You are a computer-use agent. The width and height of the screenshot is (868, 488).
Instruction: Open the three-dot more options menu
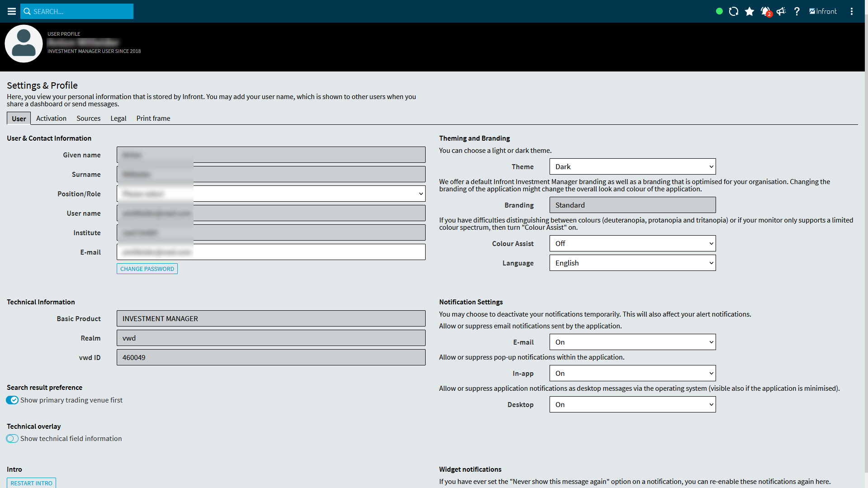click(x=852, y=11)
